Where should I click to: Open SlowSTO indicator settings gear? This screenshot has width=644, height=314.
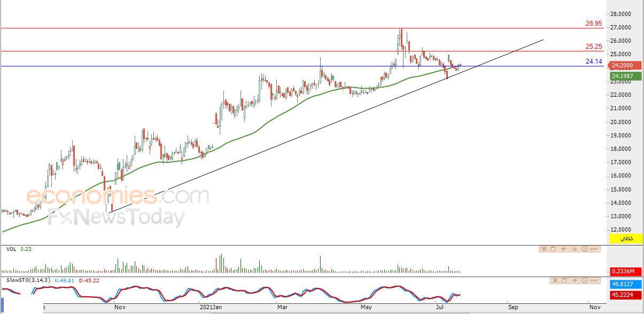(585, 280)
